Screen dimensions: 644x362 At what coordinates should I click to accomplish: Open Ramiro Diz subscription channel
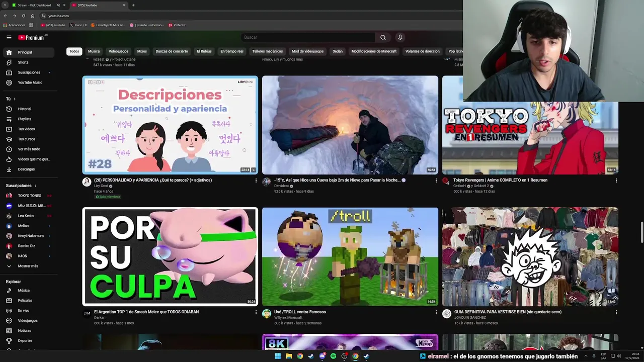coord(29,246)
